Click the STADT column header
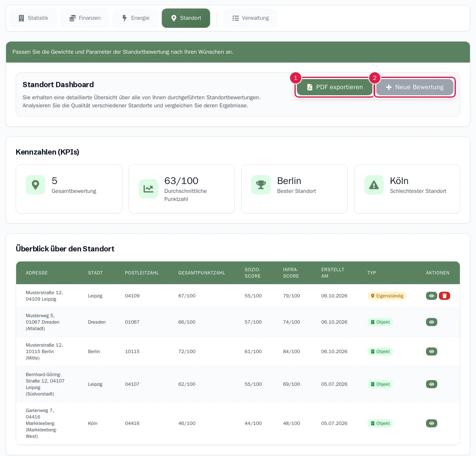476x456 pixels. coord(95,273)
